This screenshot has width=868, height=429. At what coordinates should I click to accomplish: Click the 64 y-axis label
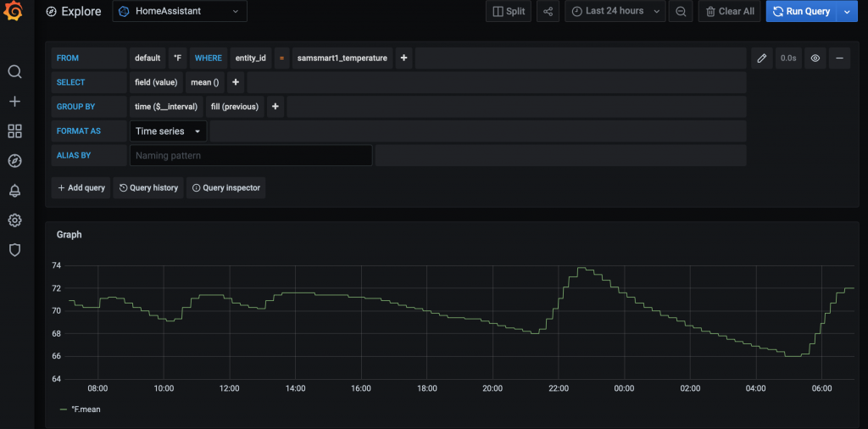(57, 379)
